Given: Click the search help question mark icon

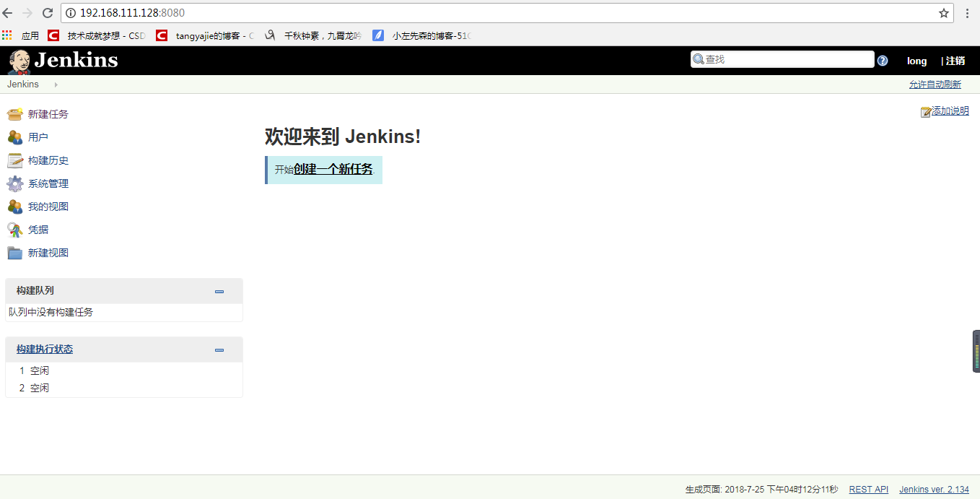Looking at the screenshot, I should point(883,61).
